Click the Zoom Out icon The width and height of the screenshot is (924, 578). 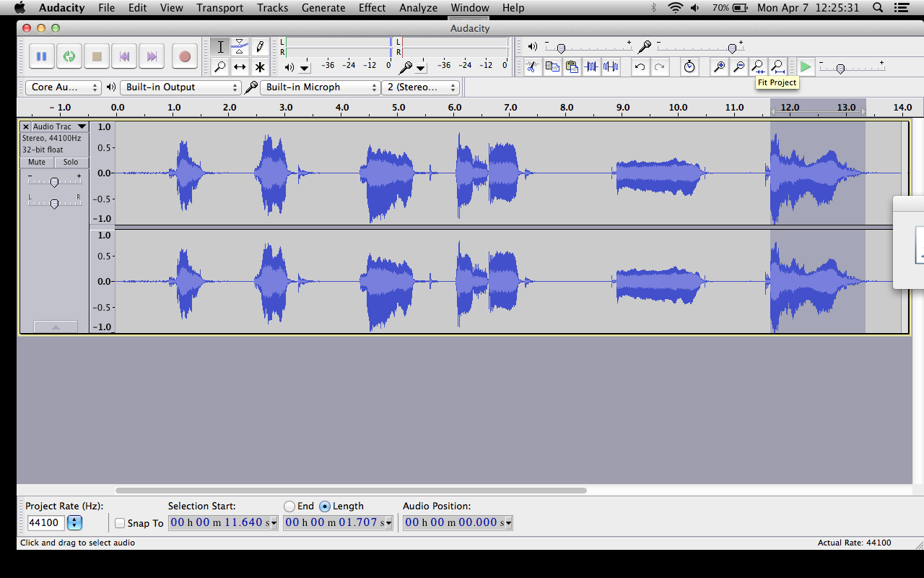(x=738, y=66)
